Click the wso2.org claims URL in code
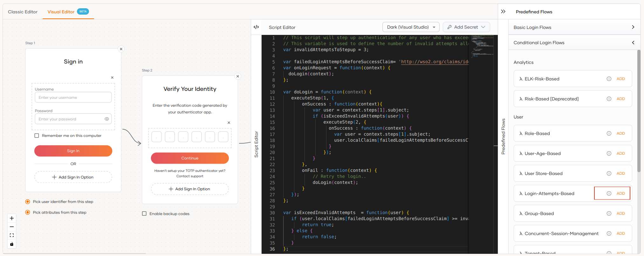This screenshot has height=256, width=644. [434, 62]
